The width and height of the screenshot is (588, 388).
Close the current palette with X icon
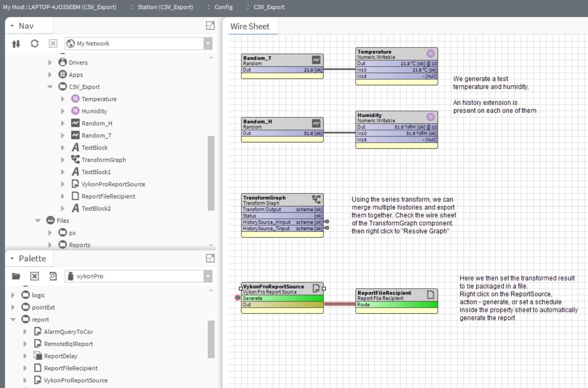(x=34, y=276)
